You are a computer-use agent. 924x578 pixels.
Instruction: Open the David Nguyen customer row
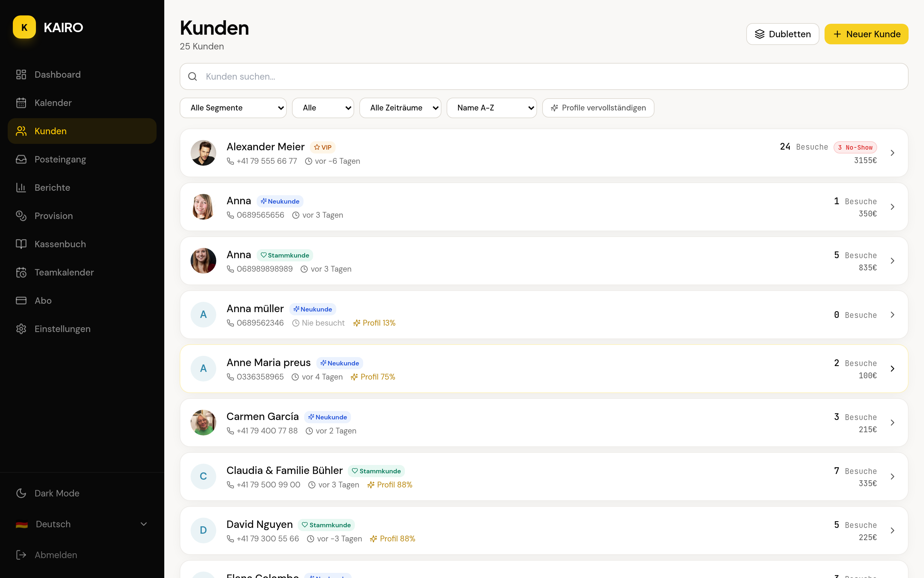point(544,530)
